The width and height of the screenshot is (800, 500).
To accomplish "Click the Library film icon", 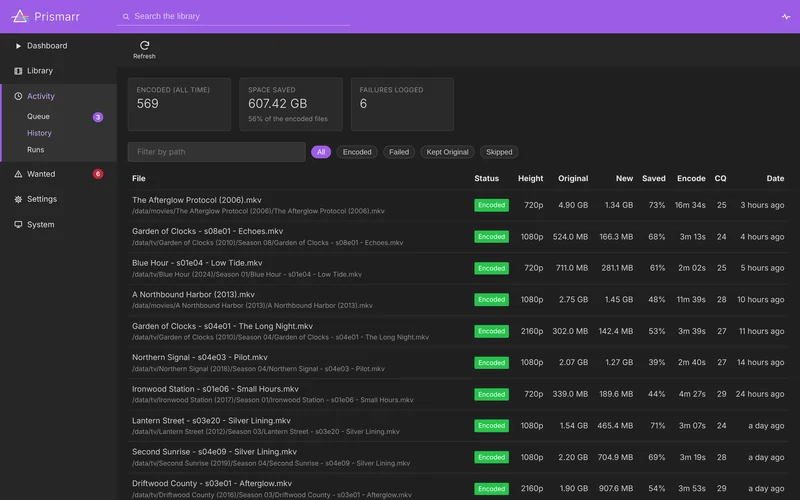I will 18,71.
